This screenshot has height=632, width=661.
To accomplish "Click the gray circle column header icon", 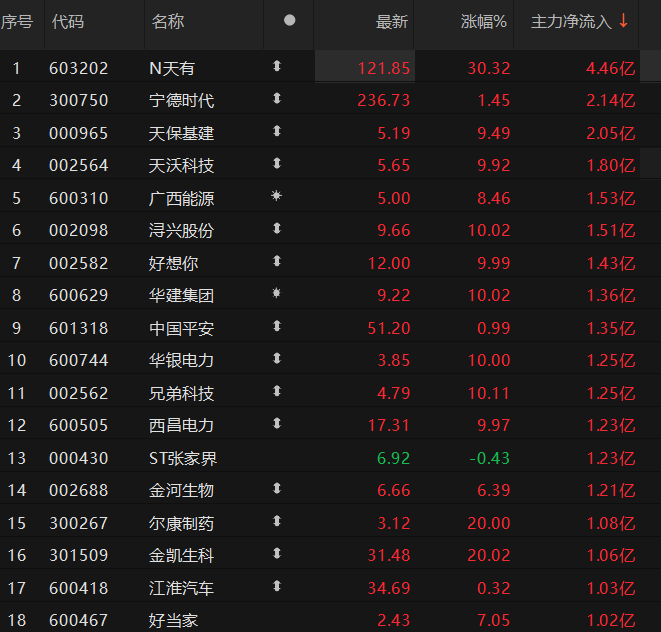I will 290,20.
